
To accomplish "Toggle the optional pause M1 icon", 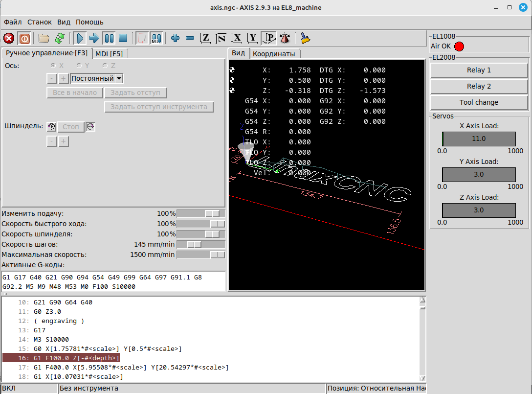I will pos(156,38).
